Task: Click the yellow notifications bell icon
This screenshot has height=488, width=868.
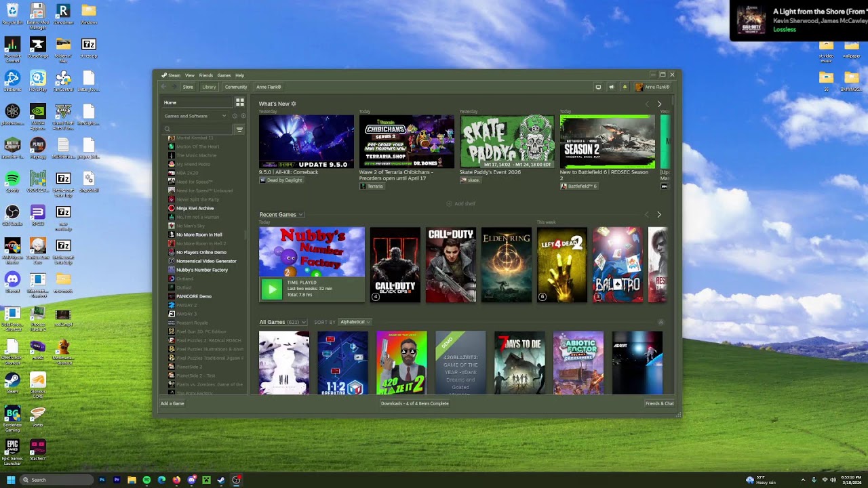Action: (625, 87)
